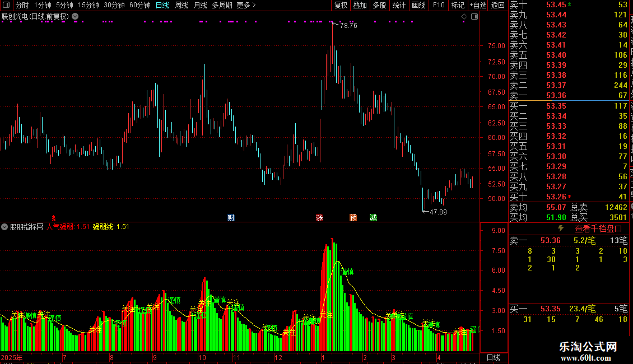Image resolution: width=633 pixels, height=364 pixels.
Task: Select the 卖五 53.40 order row
Action: point(569,55)
